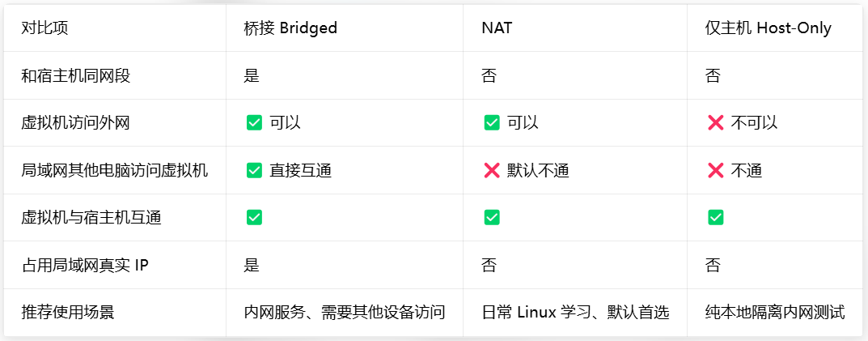This screenshot has width=868, height=341.
Task: Click green check icon in Bridged 虚拟机访问外网 cell
Action: tap(254, 122)
